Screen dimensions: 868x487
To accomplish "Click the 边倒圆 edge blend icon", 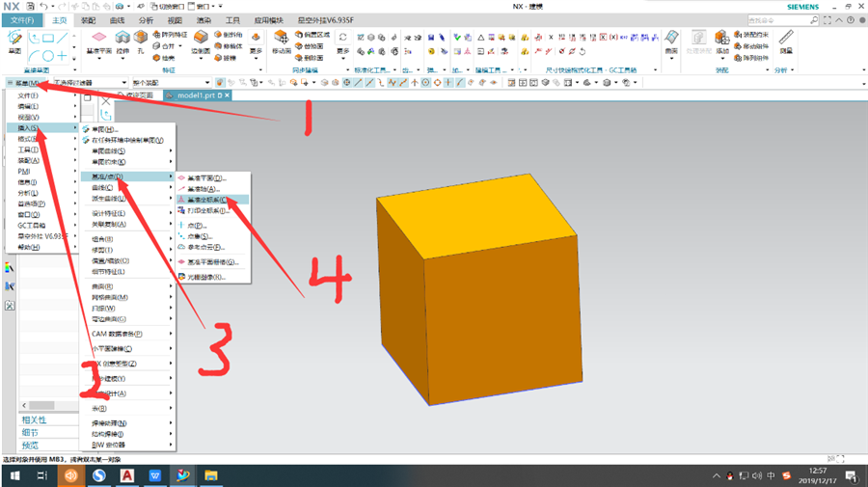I will [x=201, y=38].
